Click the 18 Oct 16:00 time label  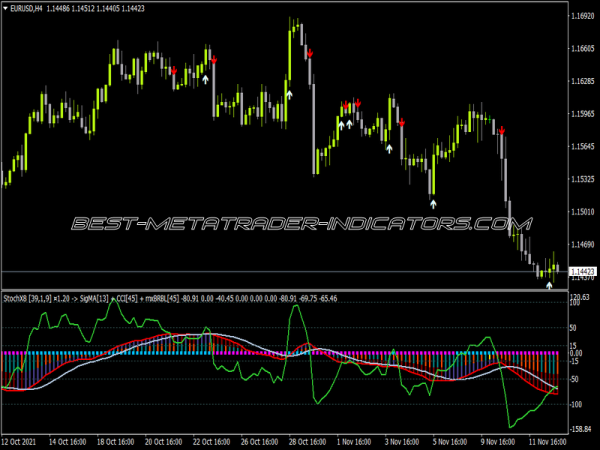coord(116,442)
